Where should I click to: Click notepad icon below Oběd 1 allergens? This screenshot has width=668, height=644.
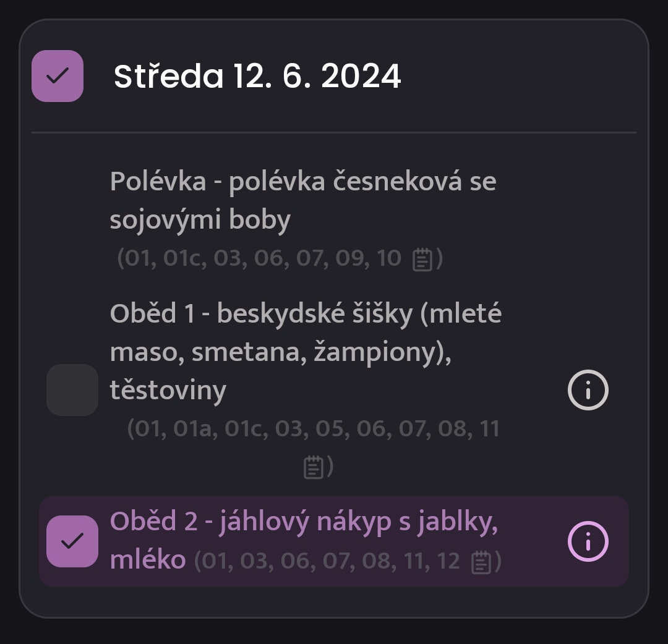point(313,467)
